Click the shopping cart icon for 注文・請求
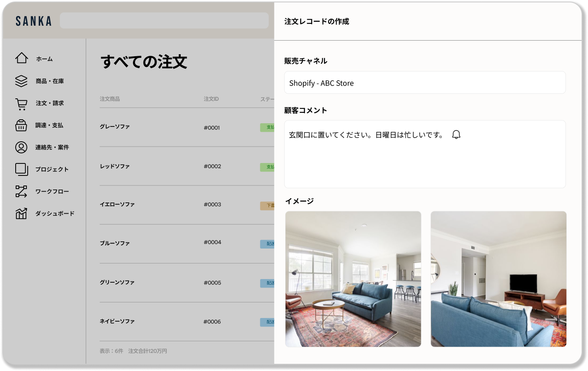 [x=21, y=104]
